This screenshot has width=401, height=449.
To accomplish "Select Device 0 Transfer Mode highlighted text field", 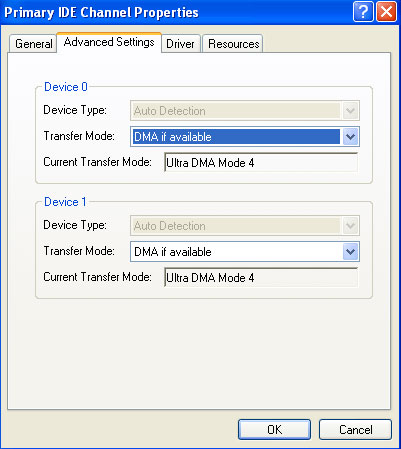I will [x=236, y=137].
